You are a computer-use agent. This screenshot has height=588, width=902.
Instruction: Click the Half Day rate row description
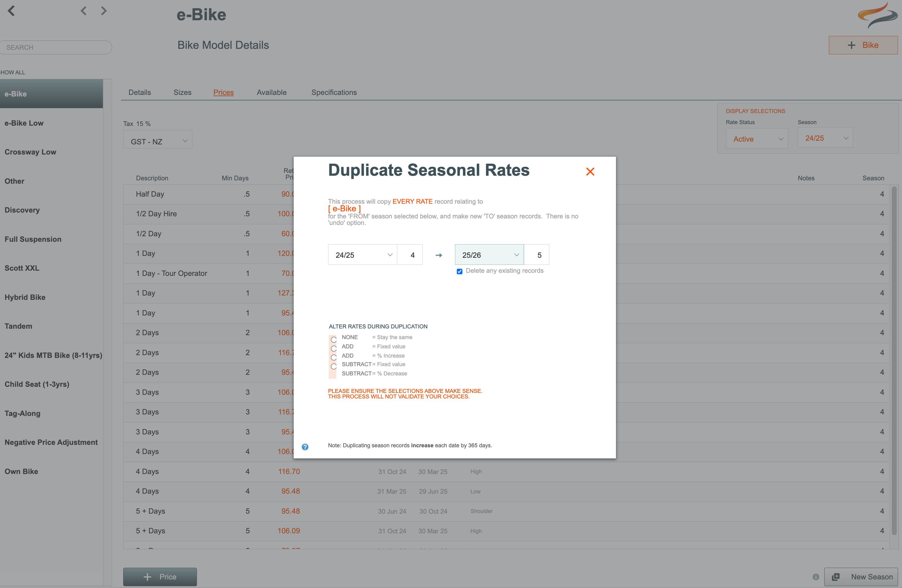tap(150, 194)
